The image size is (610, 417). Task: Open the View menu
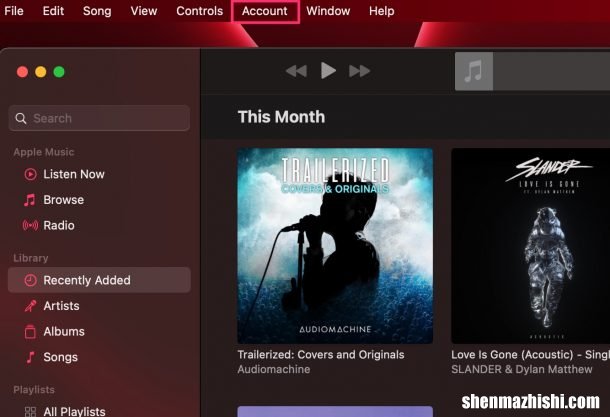pos(144,11)
